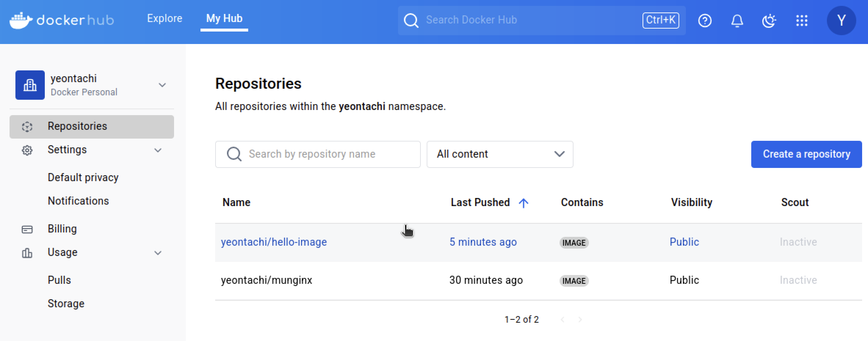Focus the Search by repository name field
The width and height of the screenshot is (868, 341).
point(318,154)
